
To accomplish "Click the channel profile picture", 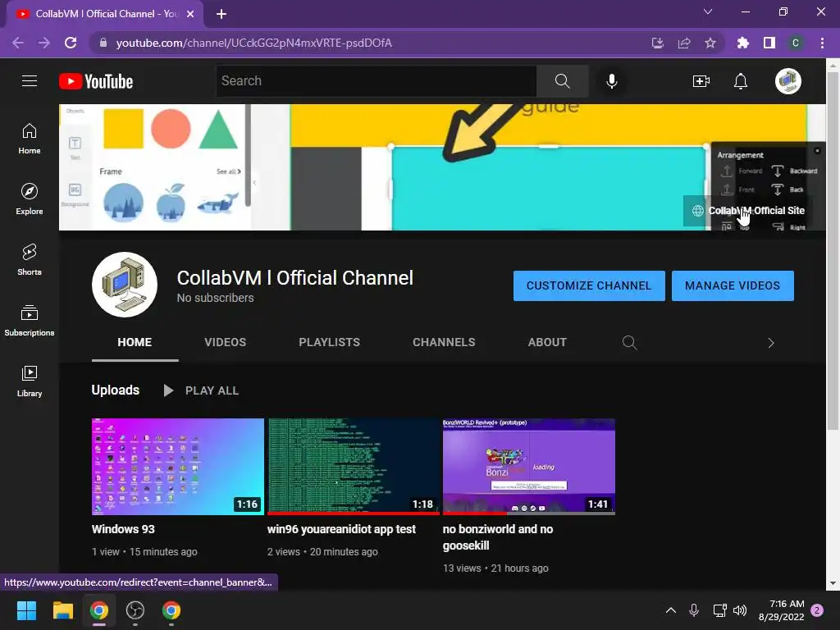I will pyautogui.click(x=125, y=285).
